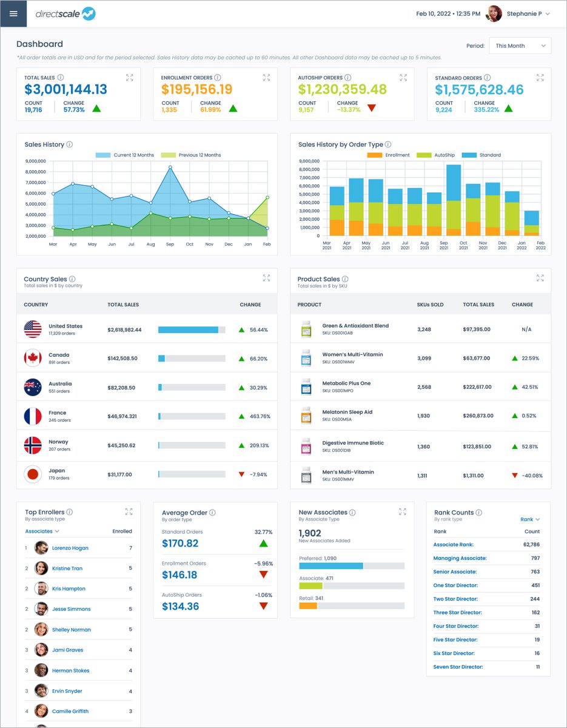567x728 pixels.
Task: Expand the New Associates panel
Action: (403, 511)
